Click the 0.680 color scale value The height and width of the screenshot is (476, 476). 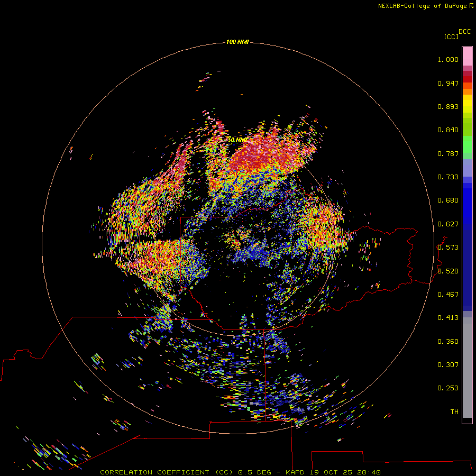[448, 200]
